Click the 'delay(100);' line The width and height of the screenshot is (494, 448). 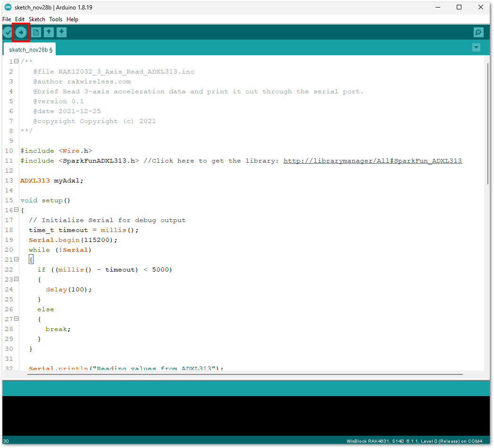point(69,290)
